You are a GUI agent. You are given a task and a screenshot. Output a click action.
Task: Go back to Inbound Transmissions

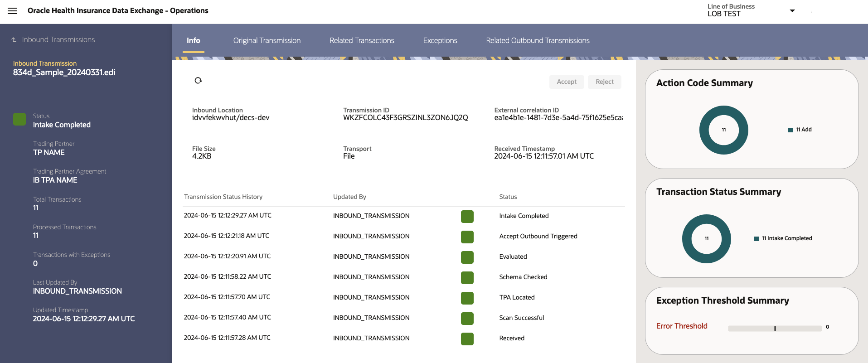coord(58,40)
